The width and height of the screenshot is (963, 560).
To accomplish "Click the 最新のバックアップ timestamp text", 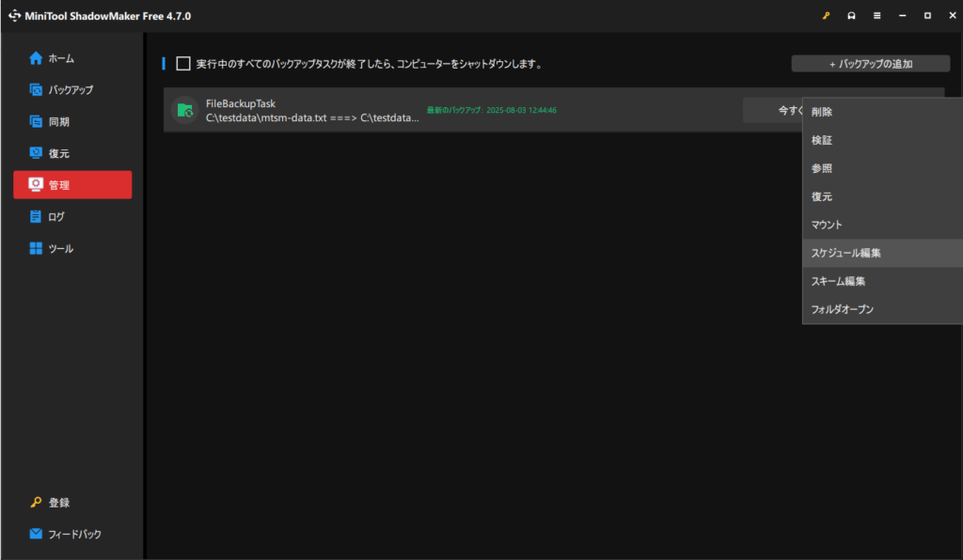I will [492, 111].
